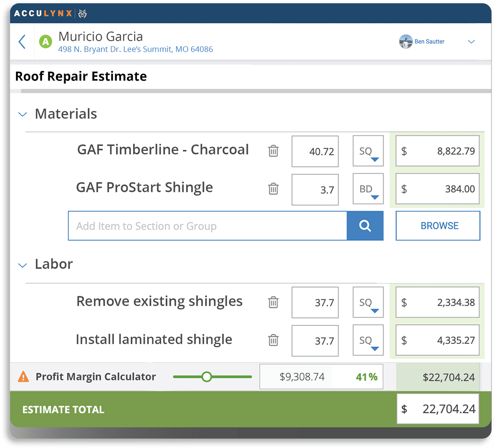Screen dimensions: 494x448
Task: Select the Estimate Total amount field
Action: [x=438, y=408]
